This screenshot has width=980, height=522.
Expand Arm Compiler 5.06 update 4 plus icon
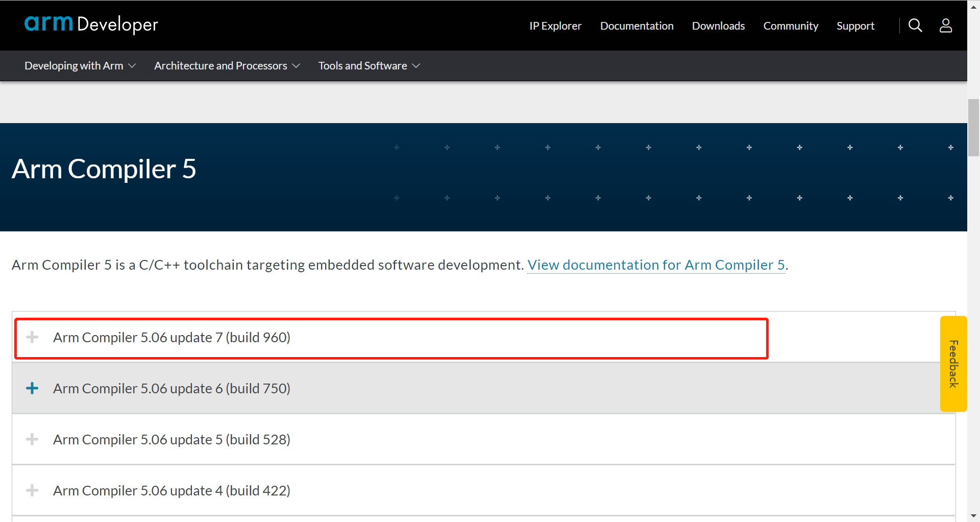32,490
